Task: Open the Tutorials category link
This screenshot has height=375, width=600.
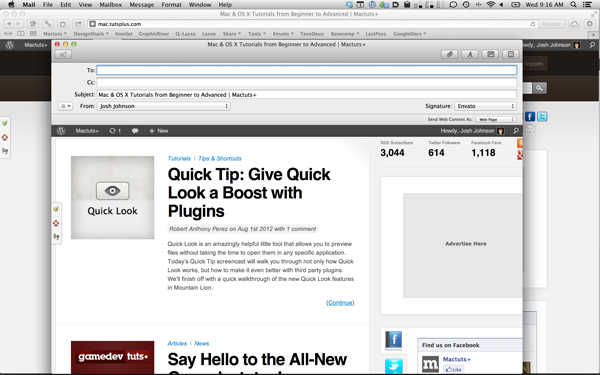Action: pyautogui.click(x=179, y=158)
